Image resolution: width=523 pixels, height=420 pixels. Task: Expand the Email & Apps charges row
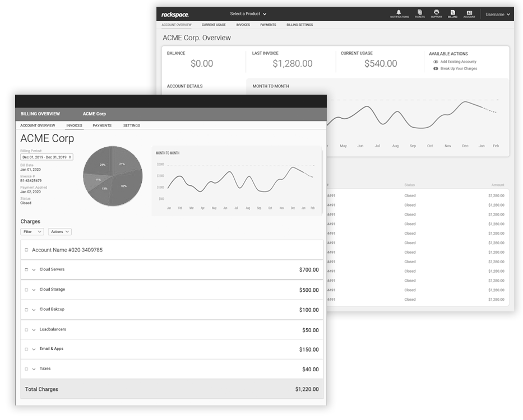(x=34, y=349)
